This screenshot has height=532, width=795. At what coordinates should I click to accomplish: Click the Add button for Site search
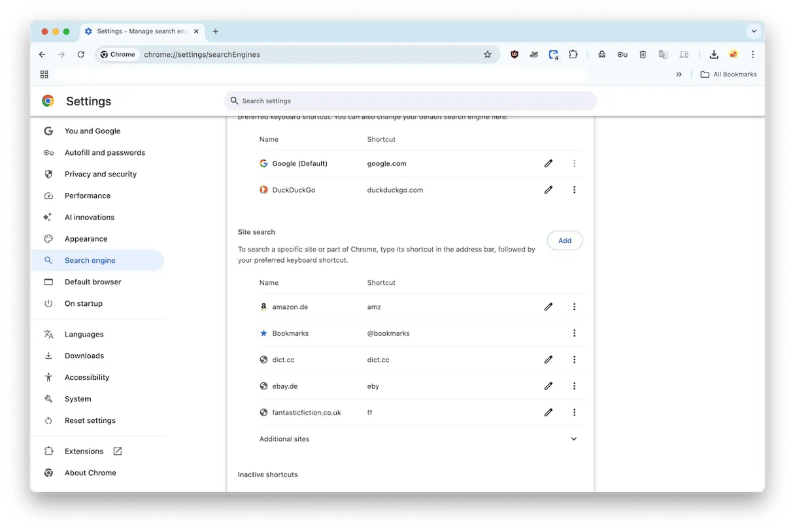[x=564, y=241]
